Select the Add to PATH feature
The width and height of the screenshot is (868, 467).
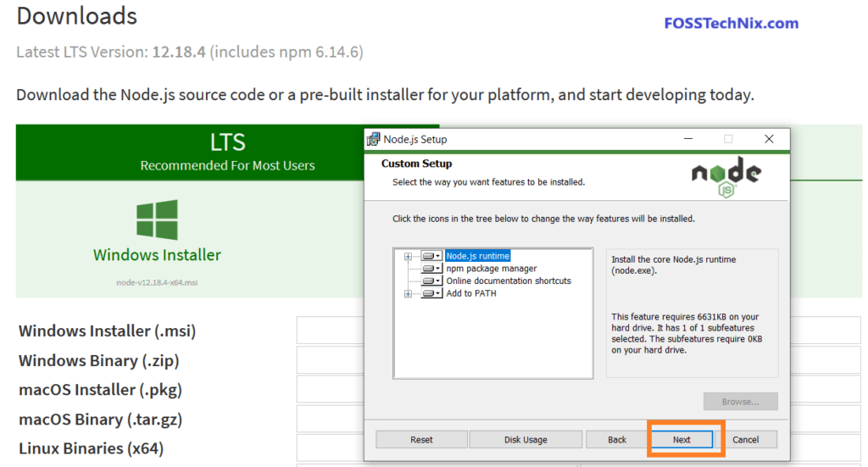click(471, 293)
